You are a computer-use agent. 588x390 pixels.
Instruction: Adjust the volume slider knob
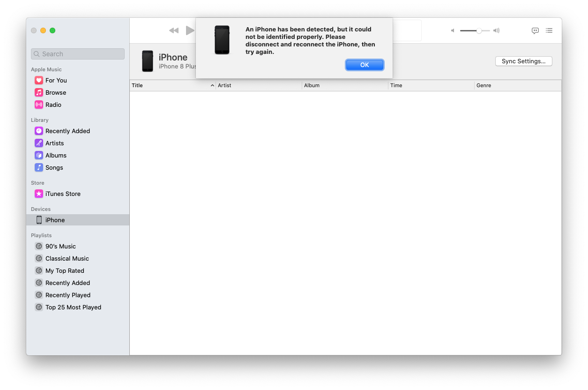479,30
